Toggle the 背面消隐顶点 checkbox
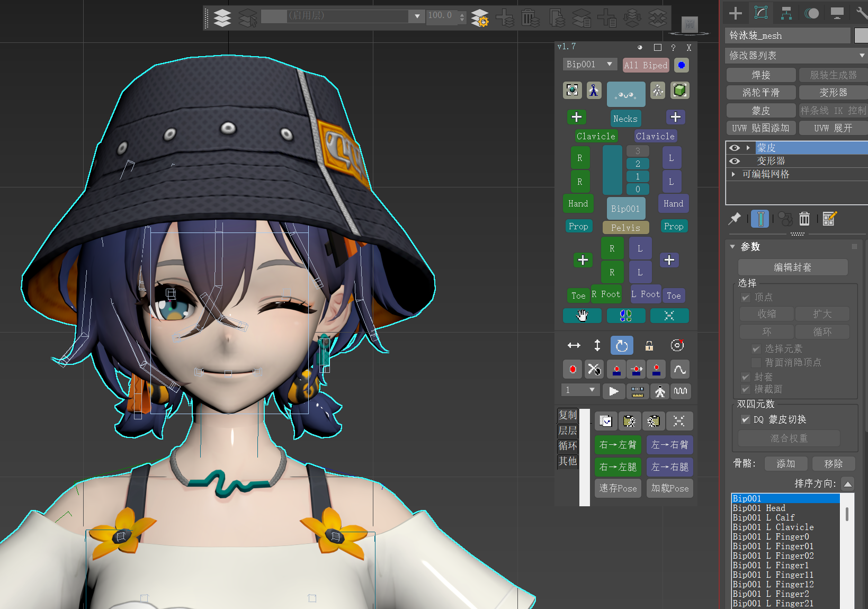This screenshot has width=868, height=609. point(756,362)
